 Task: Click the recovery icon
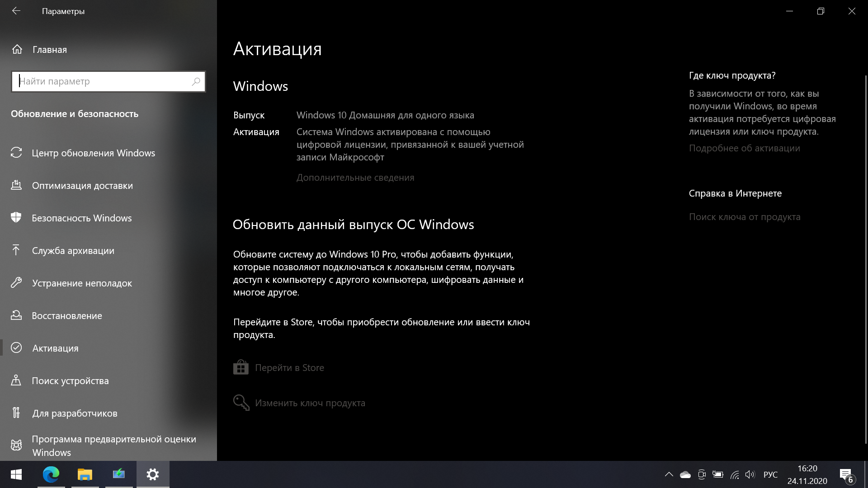16,315
